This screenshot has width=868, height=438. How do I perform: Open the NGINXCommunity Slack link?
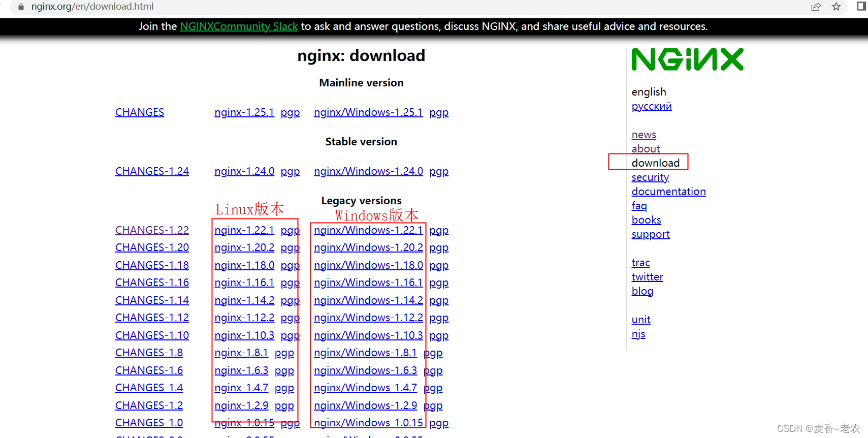click(x=239, y=26)
